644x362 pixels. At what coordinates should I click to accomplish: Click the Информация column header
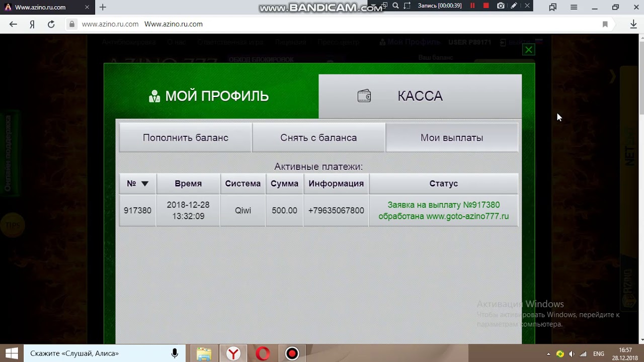pos(336,184)
